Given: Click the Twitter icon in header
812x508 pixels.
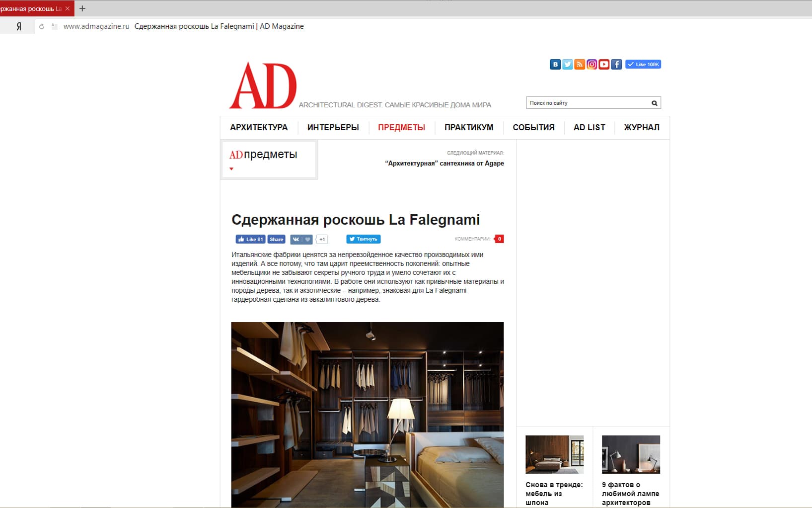Looking at the screenshot, I should 567,65.
